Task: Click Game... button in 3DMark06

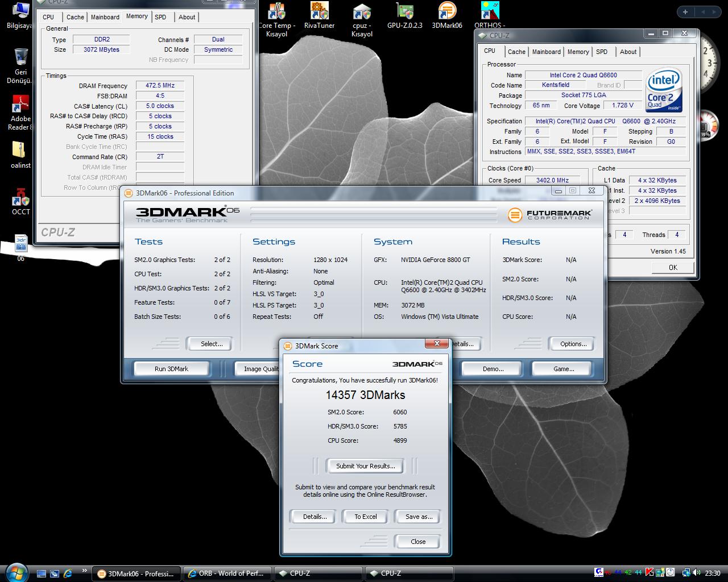Action: [564, 369]
